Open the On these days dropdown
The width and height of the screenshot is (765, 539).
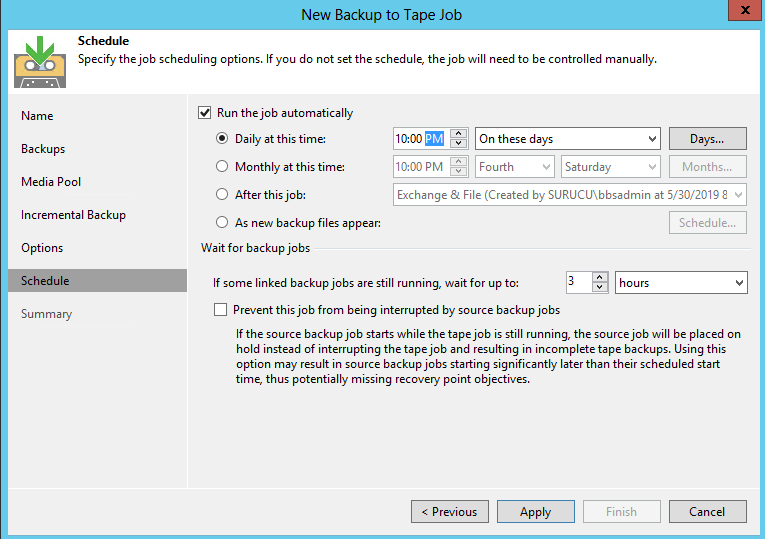pyautogui.click(x=567, y=139)
